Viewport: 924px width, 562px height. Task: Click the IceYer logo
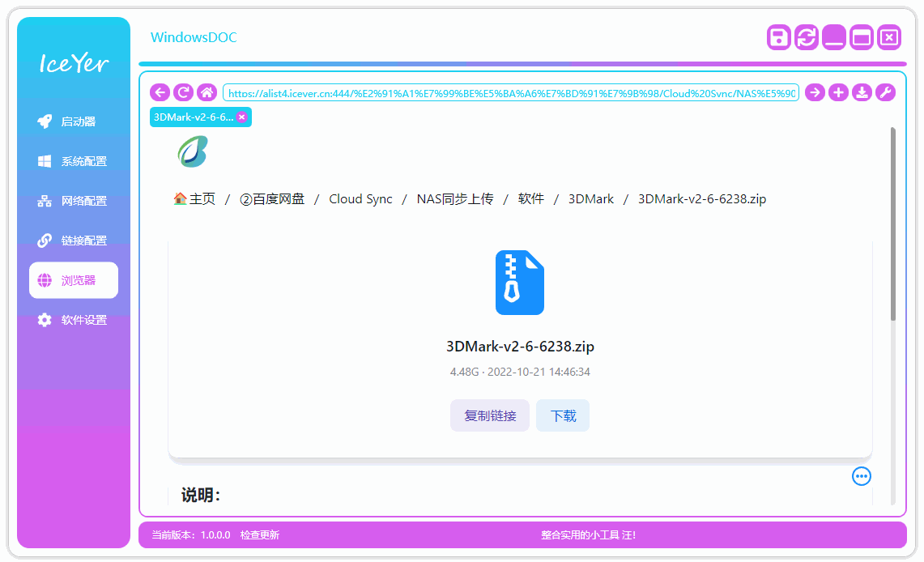point(74,63)
